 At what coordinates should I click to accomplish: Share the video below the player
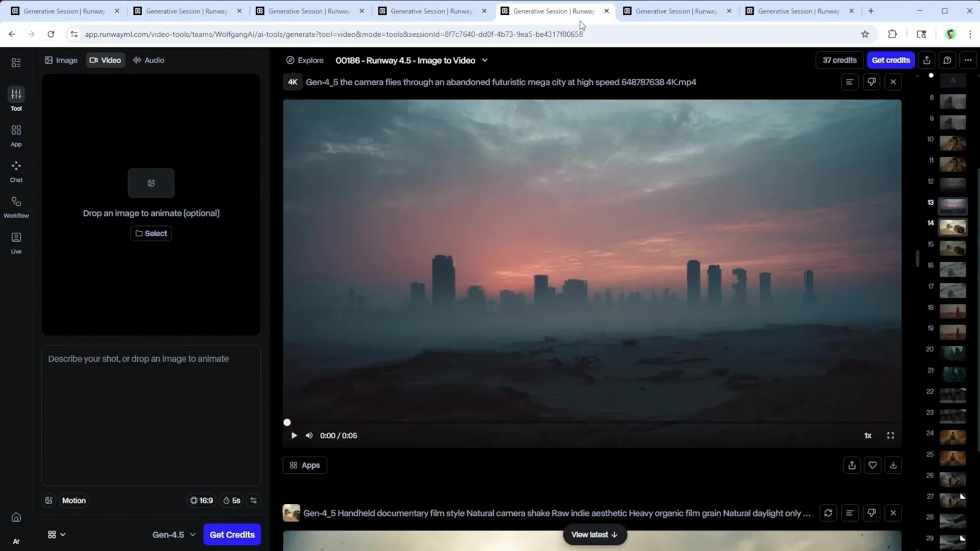(852, 465)
